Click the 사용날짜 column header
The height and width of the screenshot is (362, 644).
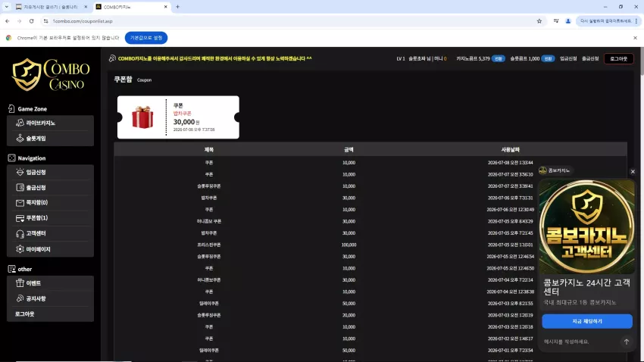(x=510, y=150)
